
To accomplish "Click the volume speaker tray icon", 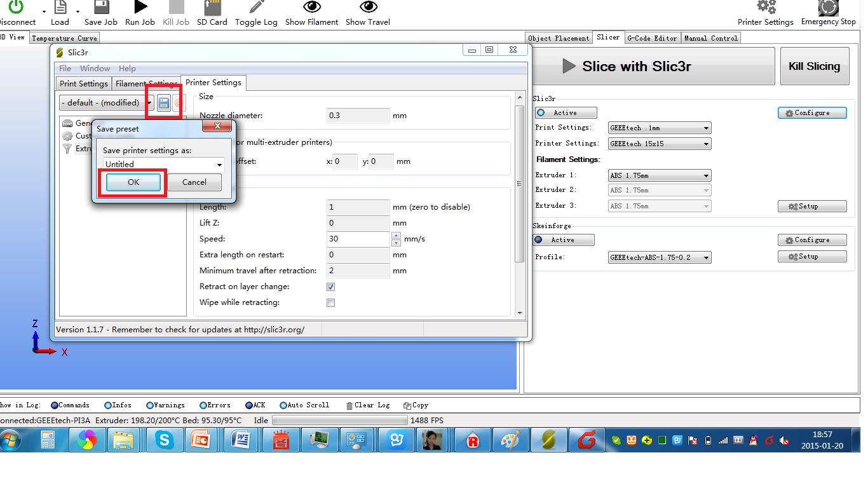I will [x=785, y=440].
